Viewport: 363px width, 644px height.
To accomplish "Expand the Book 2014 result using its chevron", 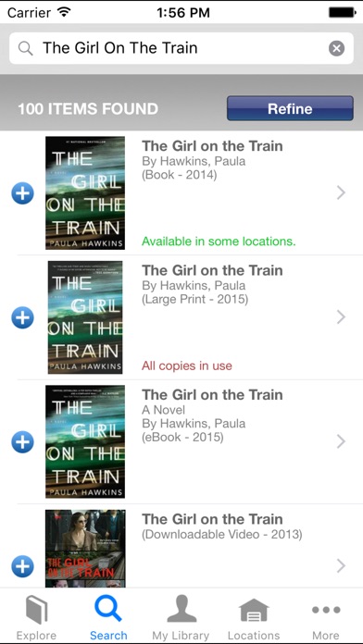I will click(341, 192).
